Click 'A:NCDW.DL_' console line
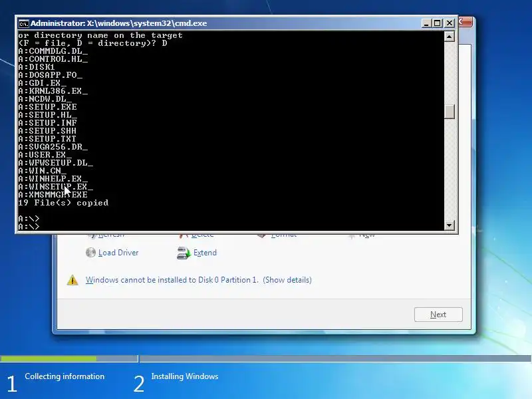Viewport: 532px width, 399px height. (x=45, y=99)
